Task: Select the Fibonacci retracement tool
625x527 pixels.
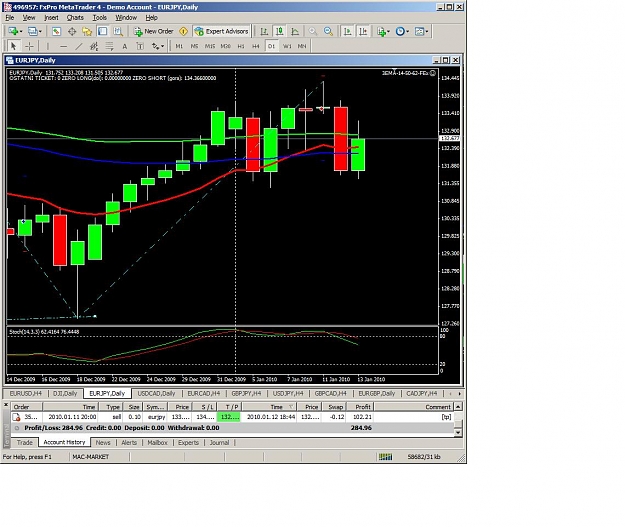Action: (x=109, y=46)
